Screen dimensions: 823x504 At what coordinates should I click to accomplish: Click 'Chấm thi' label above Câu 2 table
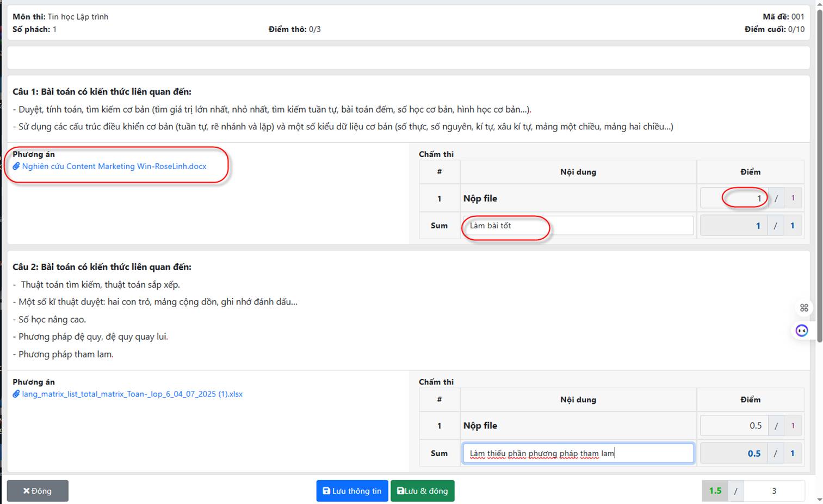[436, 382]
